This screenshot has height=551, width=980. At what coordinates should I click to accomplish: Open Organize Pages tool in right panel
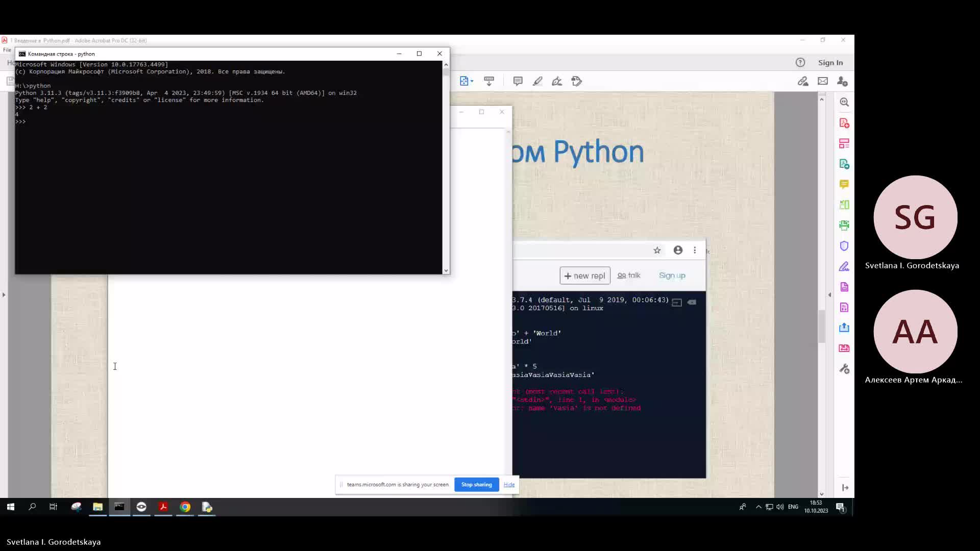click(x=844, y=143)
